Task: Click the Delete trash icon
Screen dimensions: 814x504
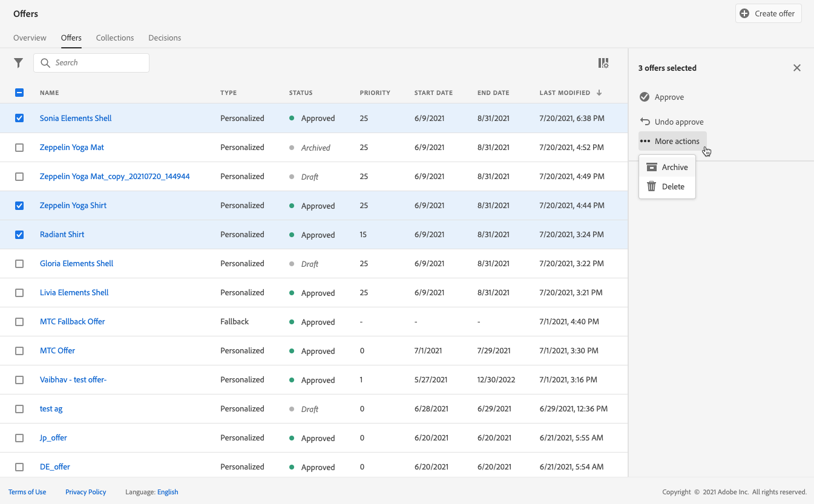Action: tap(652, 186)
